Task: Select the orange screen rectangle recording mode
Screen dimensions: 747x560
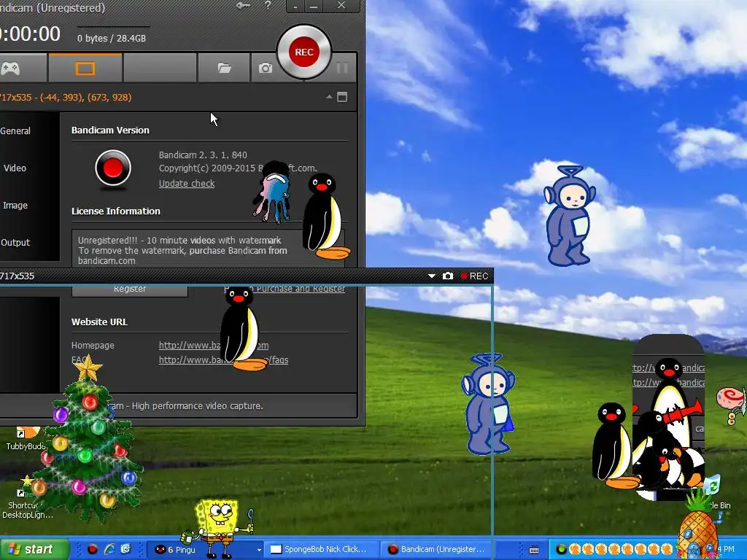Action: point(85,68)
